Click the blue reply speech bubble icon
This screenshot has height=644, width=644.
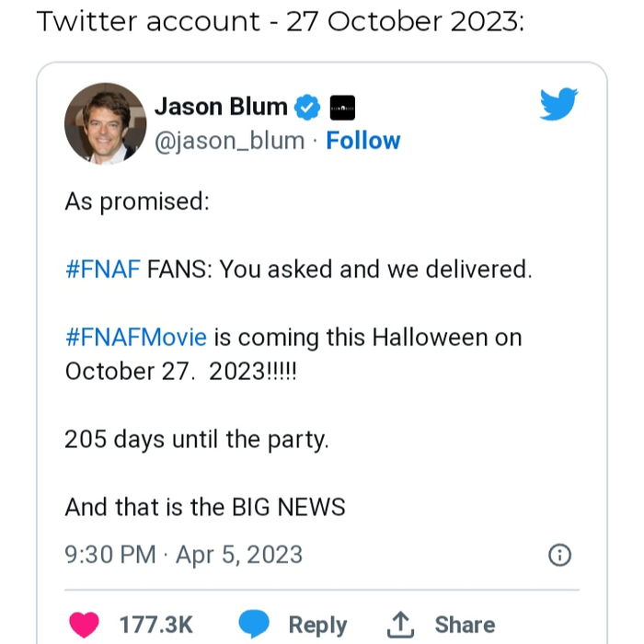pos(254,625)
